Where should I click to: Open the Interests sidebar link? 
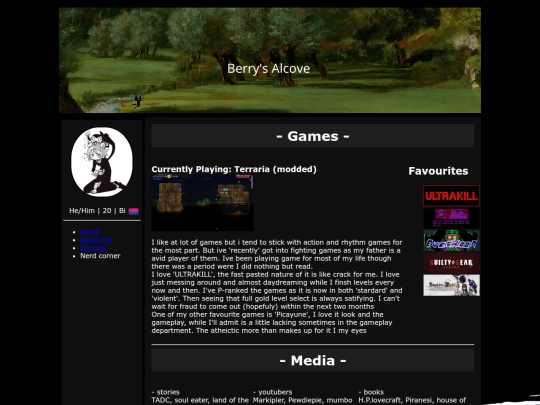click(93, 248)
